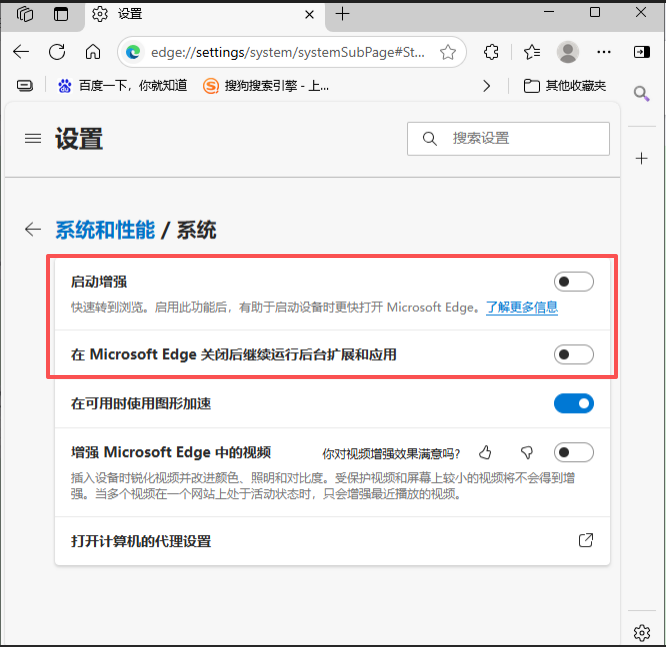Open 其他收藏夹 folder
Viewport: 666px width, 647px height.
point(564,86)
